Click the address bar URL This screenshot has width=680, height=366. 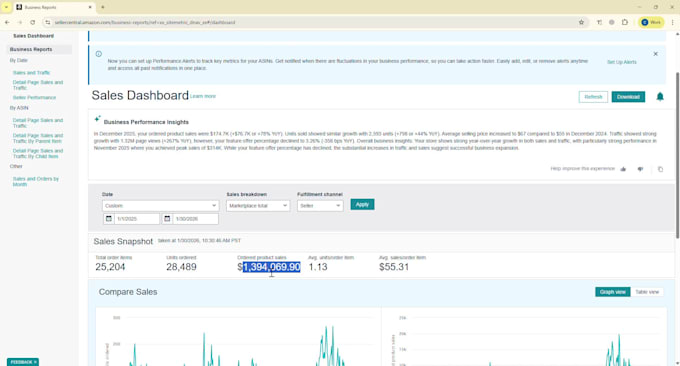point(145,22)
